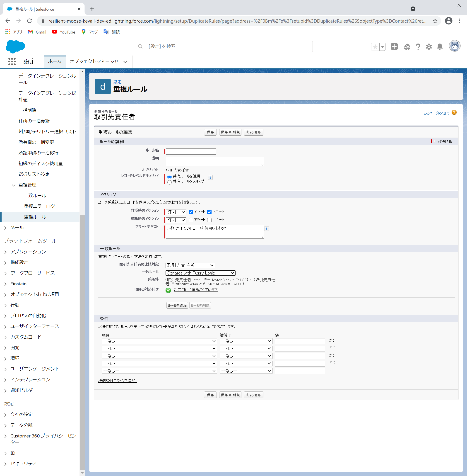Open the notifications bell icon
The image size is (467, 476).
tap(440, 47)
